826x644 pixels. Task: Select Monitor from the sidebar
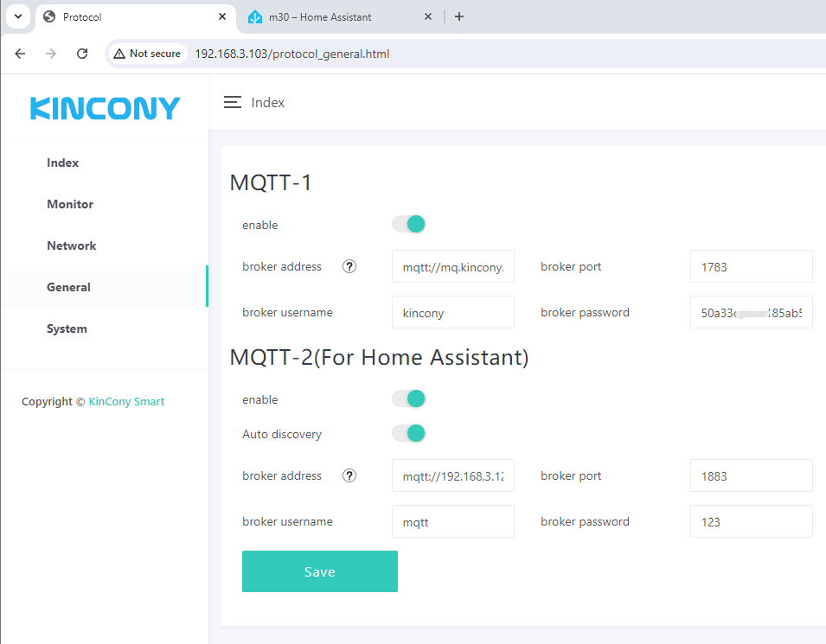70,204
